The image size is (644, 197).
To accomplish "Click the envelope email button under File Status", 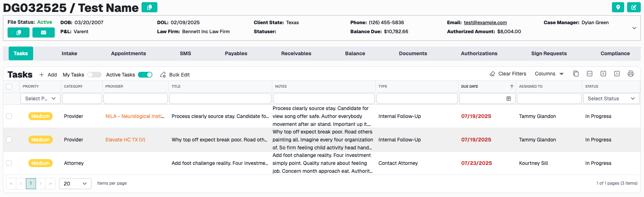I will tap(44, 32).
